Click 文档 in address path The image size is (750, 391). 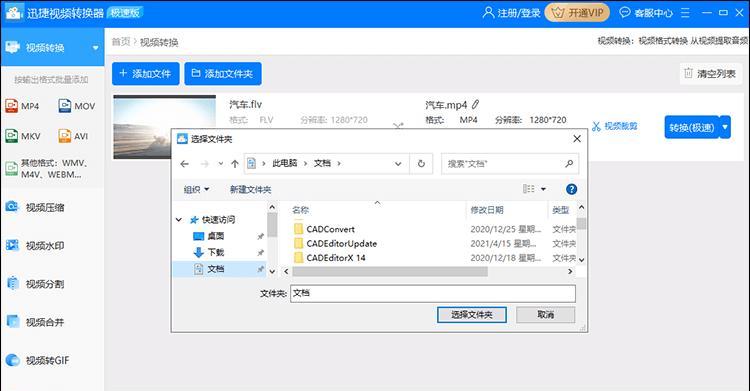322,163
